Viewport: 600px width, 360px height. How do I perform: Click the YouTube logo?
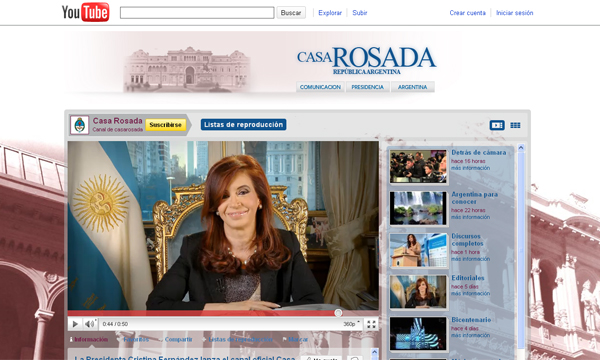[85, 12]
